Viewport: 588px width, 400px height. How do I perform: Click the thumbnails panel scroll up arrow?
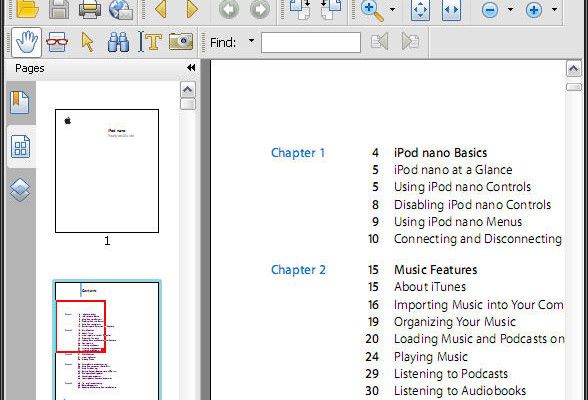coord(188,90)
